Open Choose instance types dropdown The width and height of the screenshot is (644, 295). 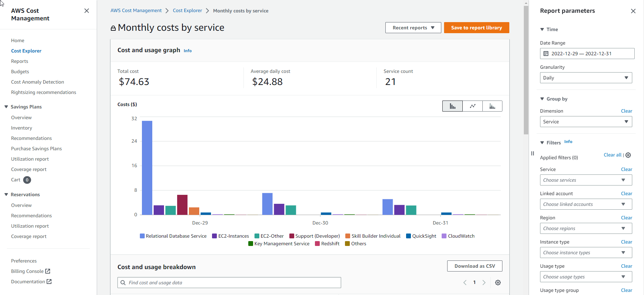point(586,253)
